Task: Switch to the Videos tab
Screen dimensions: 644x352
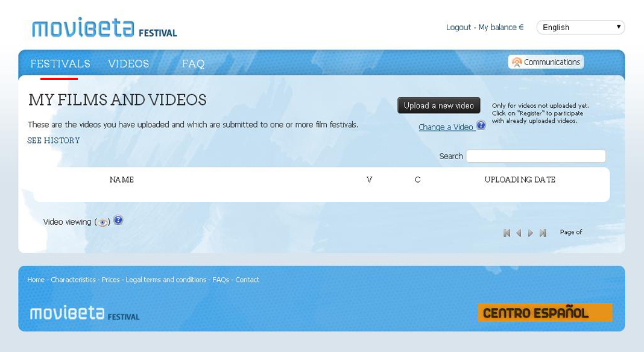Action: [128, 64]
